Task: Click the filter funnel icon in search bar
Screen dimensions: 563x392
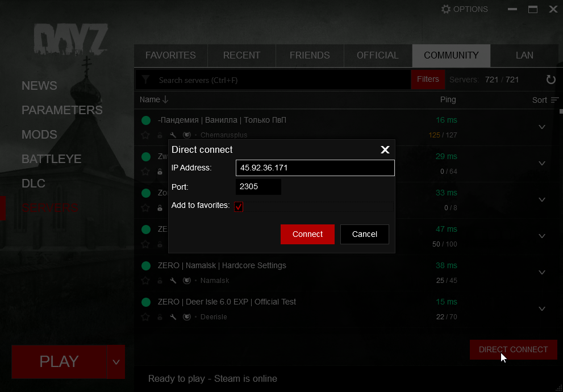Action: click(x=145, y=80)
